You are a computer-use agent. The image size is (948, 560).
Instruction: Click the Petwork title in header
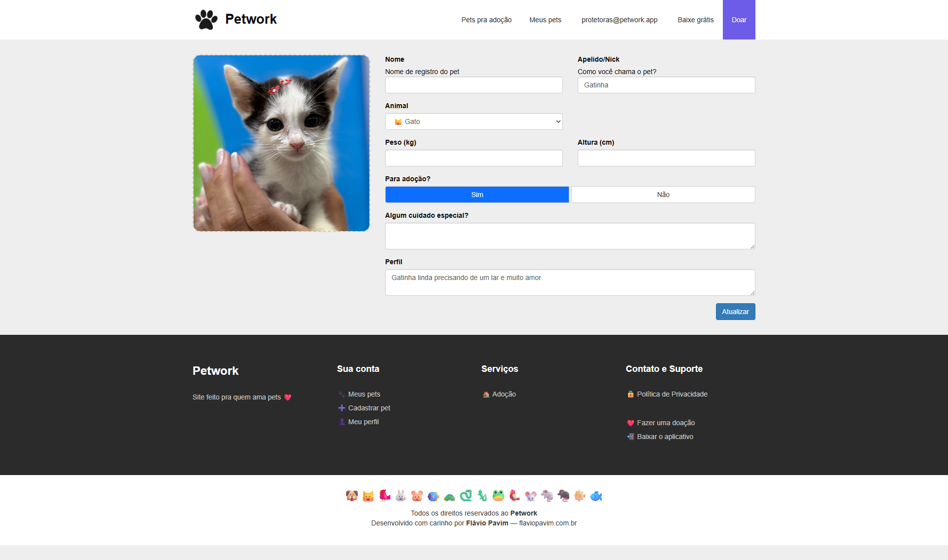point(251,19)
